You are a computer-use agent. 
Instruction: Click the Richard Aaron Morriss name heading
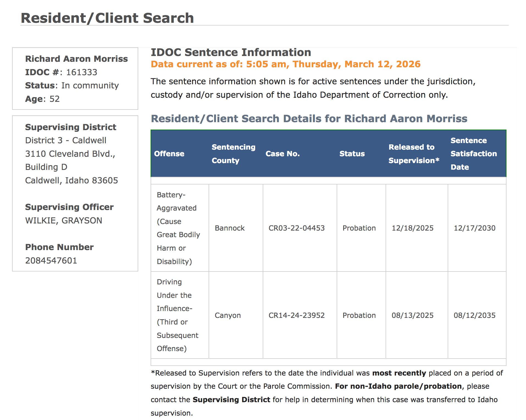(76, 59)
